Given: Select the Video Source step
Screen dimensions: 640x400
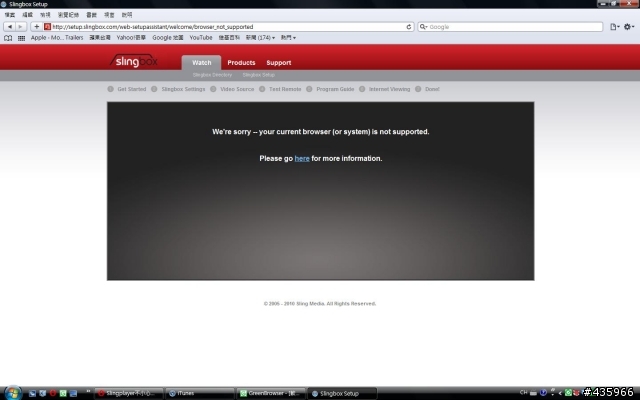Looking at the screenshot, I should [x=232, y=89].
